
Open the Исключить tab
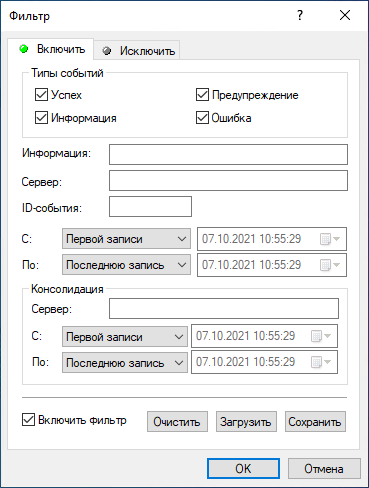(x=137, y=51)
